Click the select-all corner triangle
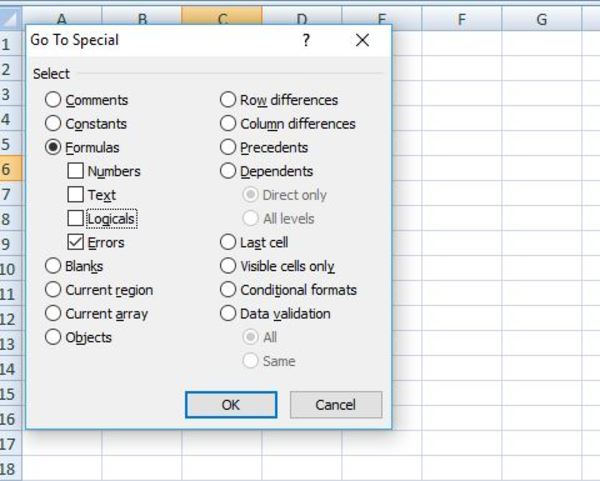Image resolution: width=600 pixels, height=481 pixels. [x=10, y=18]
